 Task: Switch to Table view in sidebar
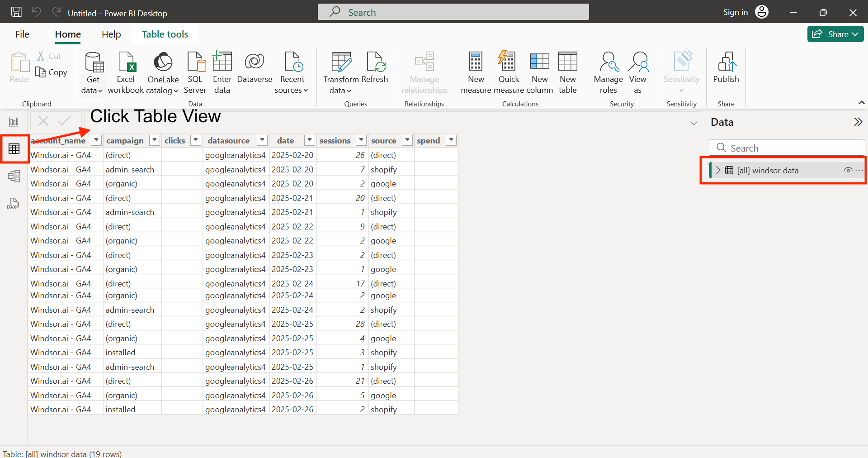14,148
